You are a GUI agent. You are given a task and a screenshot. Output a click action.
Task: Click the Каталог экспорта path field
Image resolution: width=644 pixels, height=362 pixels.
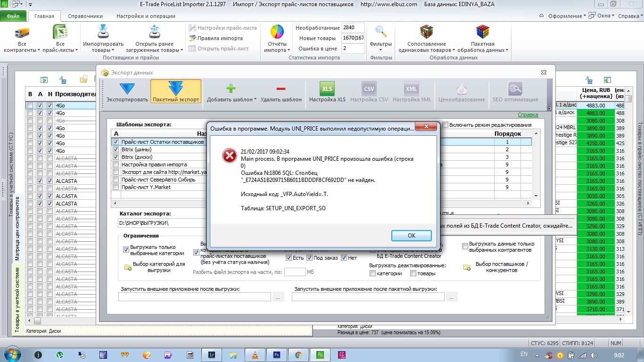163,222
